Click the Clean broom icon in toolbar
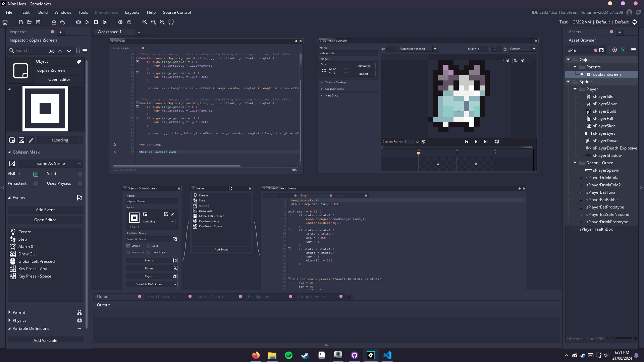Viewport: 644px width, 362px height. pyautogui.click(x=105, y=22)
